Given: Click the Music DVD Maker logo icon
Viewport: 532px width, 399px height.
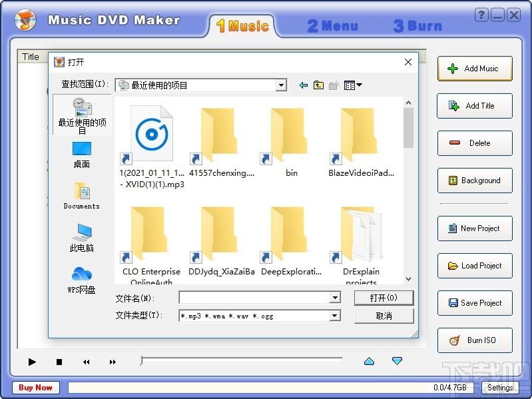Looking at the screenshot, I should tap(25, 20).
